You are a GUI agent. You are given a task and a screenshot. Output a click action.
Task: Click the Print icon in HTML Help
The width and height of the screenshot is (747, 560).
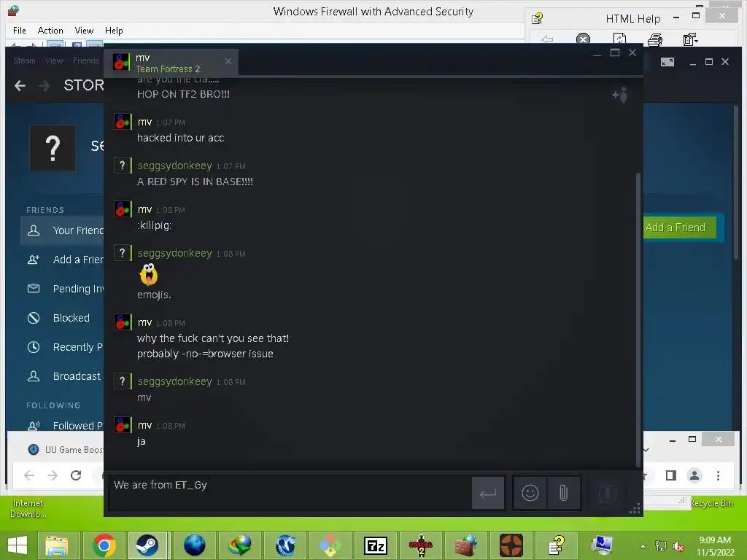(x=655, y=39)
